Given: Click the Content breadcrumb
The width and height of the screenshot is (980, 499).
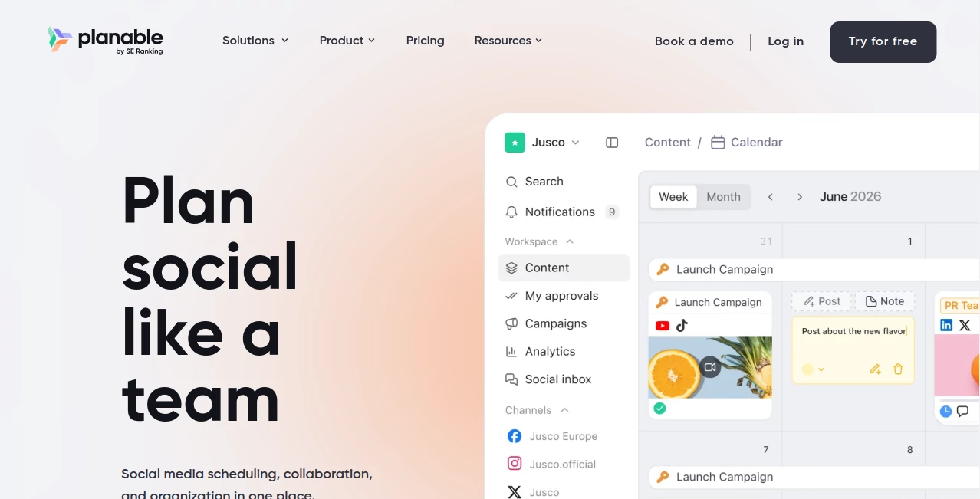Looking at the screenshot, I should click(x=668, y=143).
